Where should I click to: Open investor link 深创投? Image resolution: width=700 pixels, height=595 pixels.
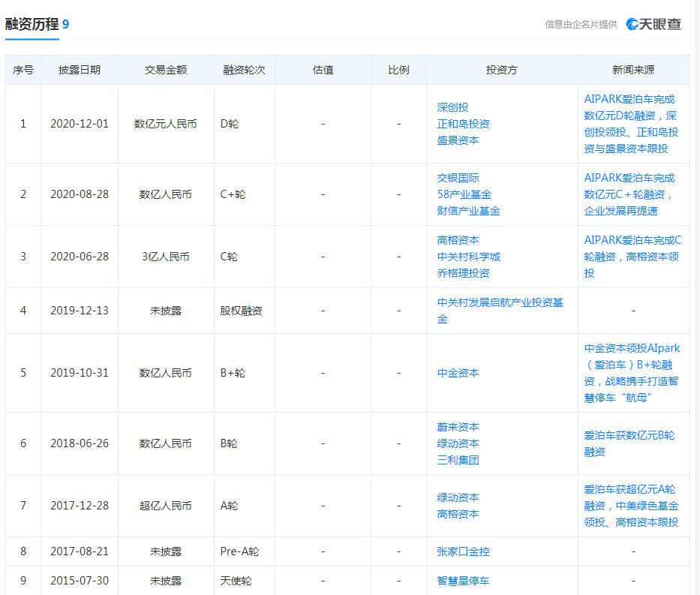click(x=452, y=107)
